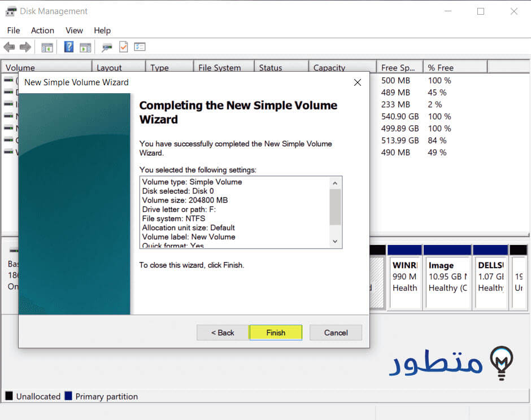Image resolution: width=531 pixels, height=420 pixels.
Task: Select the 540.90 GB free space cell
Action: pos(400,116)
